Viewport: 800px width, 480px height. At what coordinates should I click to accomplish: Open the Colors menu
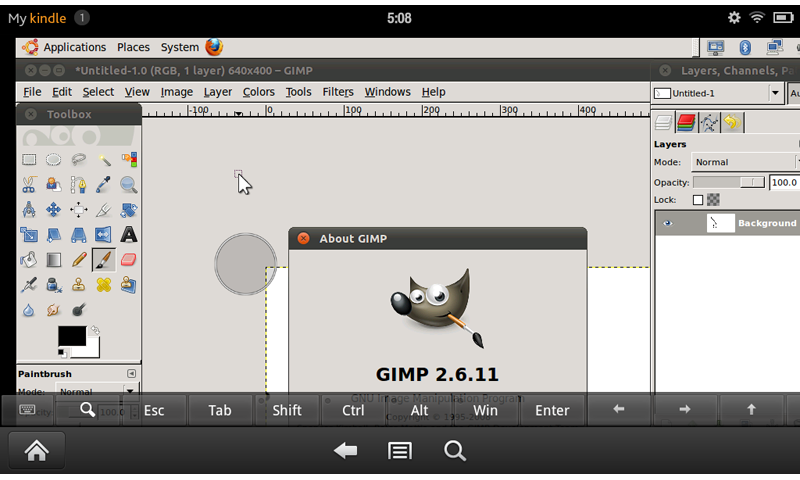pos(259,92)
